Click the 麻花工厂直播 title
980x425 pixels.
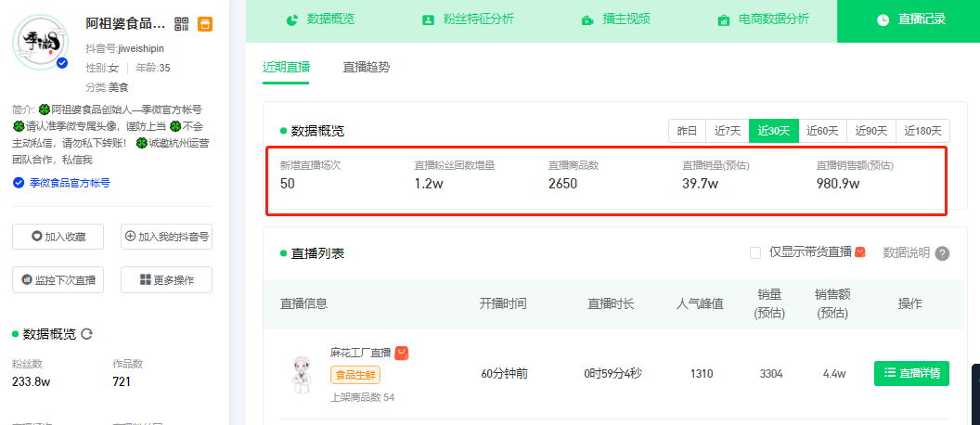click(361, 353)
